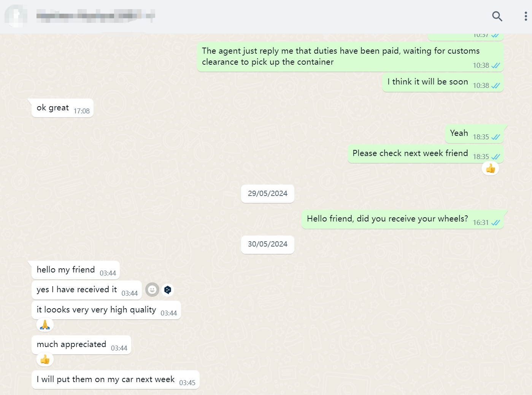Click the customs clearance message bubble

(350, 57)
